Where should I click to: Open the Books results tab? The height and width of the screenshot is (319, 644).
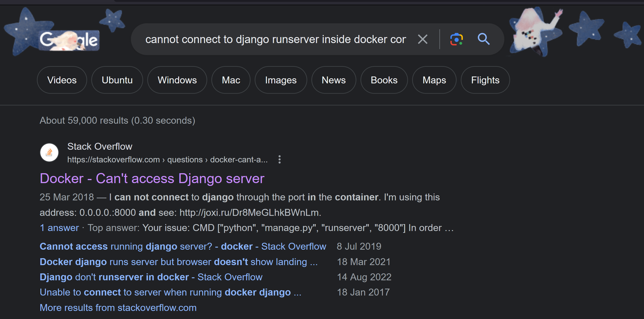click(384, 80)
